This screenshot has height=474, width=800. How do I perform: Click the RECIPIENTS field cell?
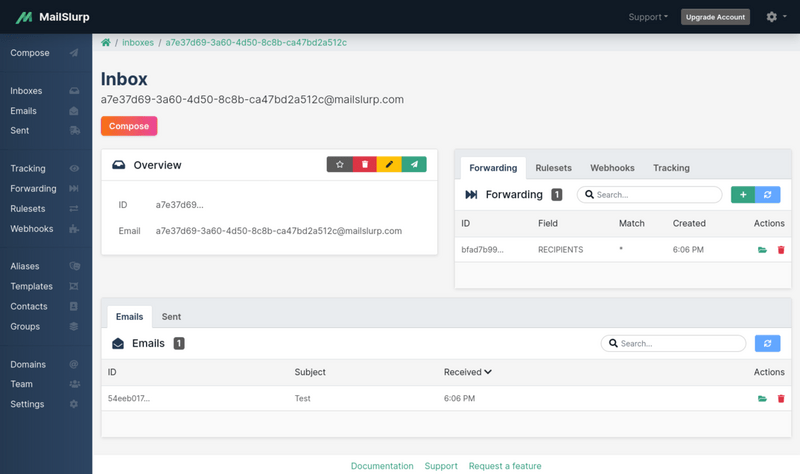560,250
